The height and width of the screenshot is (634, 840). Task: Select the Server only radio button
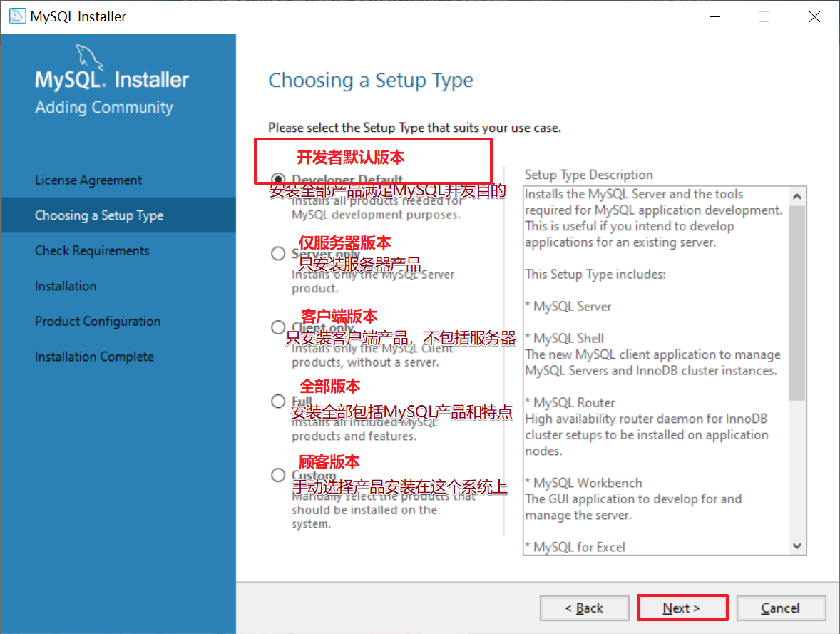(x=278, y=253)
